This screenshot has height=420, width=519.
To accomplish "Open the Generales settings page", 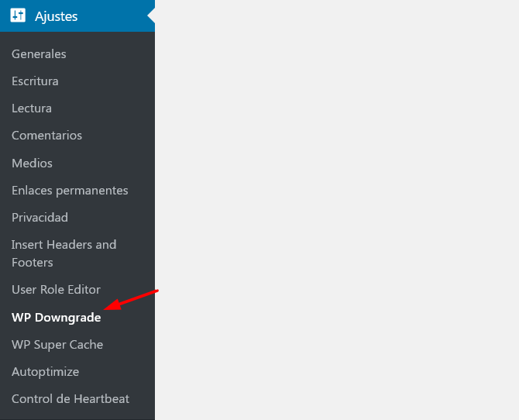I will tap(39, 54).
